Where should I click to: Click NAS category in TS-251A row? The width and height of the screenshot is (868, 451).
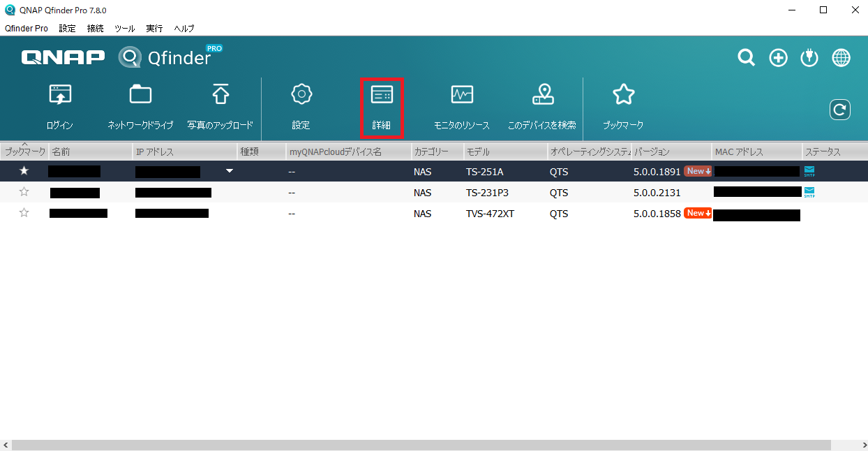point(422,172)
